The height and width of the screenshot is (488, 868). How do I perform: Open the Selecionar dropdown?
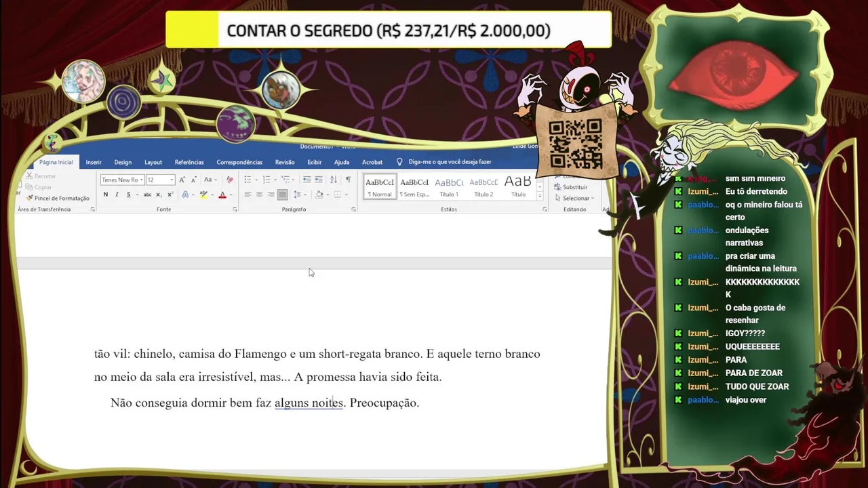(x=574, y=198)
